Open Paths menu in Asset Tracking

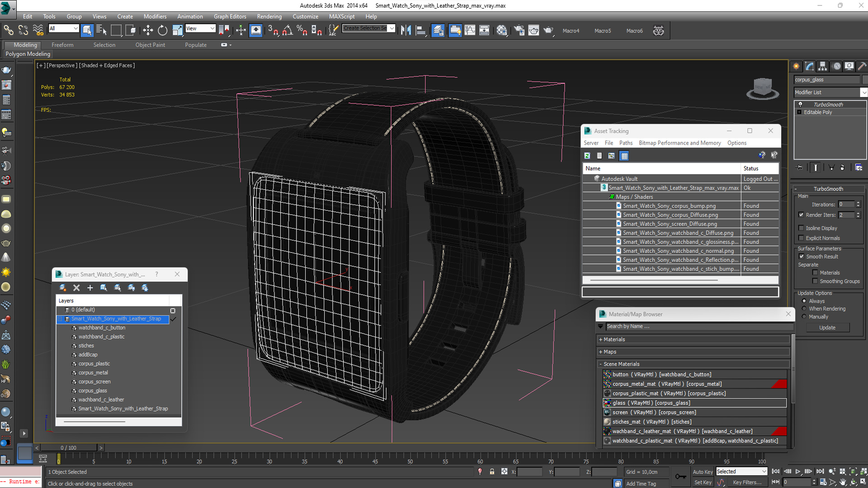[626, 143]
